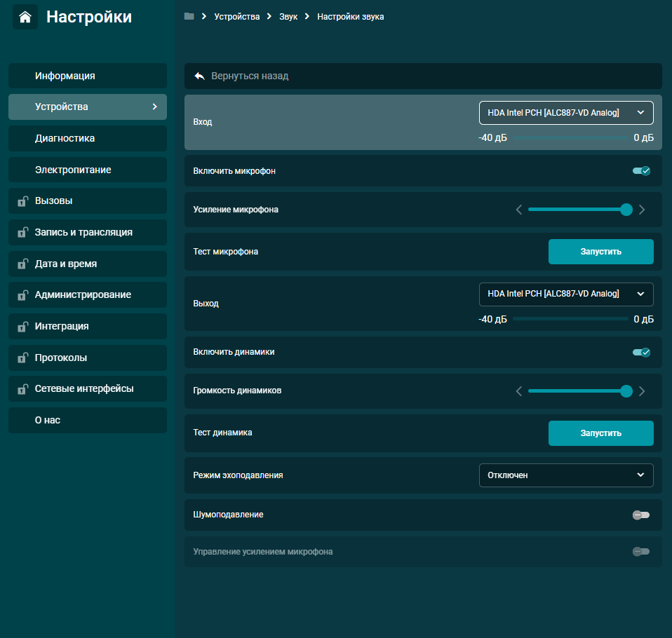Increase microphone gain with the right arrow
The height and width of the screenshot is (638, 672).
(642, 210)
